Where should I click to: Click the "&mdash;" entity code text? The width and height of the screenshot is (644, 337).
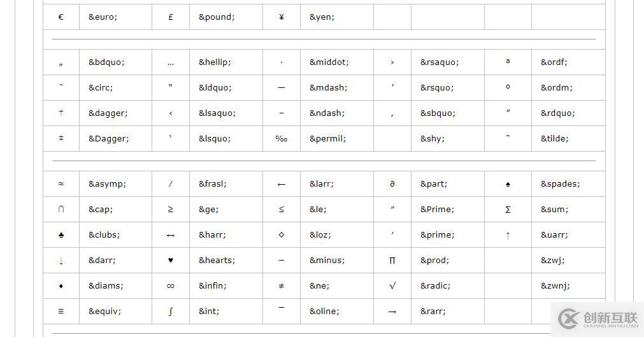pyautogui.click(x=329, y=87)
